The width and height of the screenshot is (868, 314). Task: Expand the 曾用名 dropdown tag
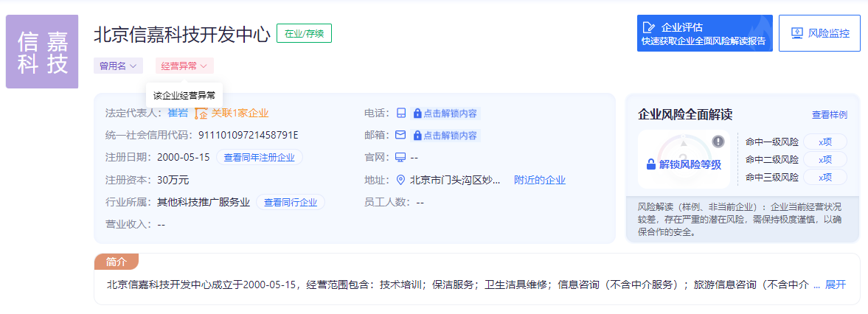point(118,66)
